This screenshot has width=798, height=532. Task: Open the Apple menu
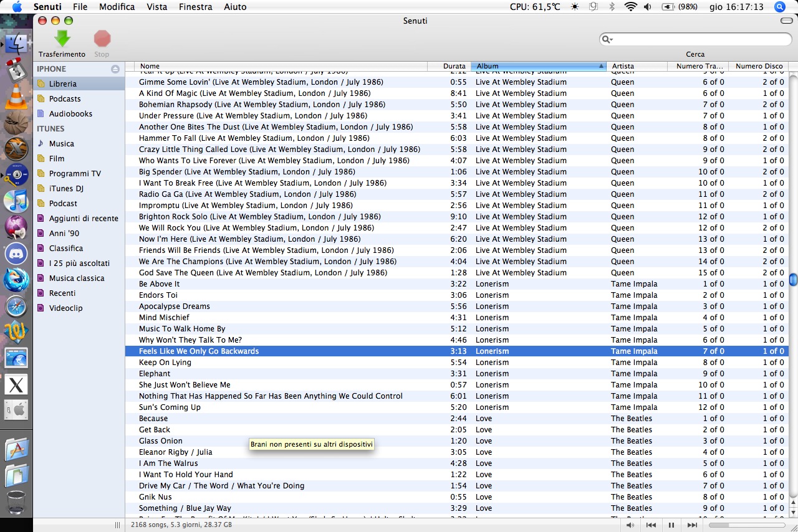pos(17,7)
